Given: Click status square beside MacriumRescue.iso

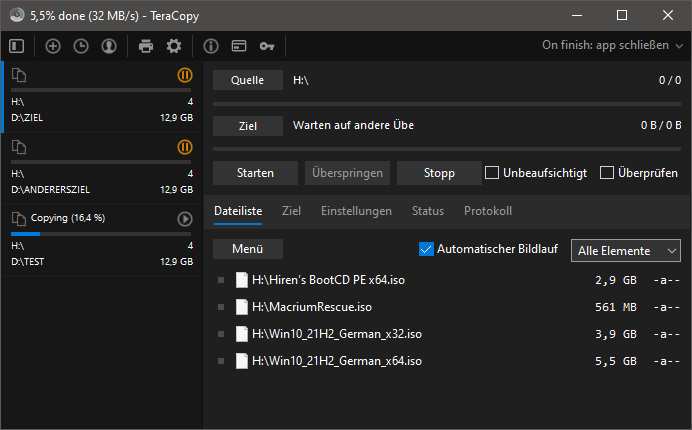Looking at the screenshot, I should (x=221, y=307).
